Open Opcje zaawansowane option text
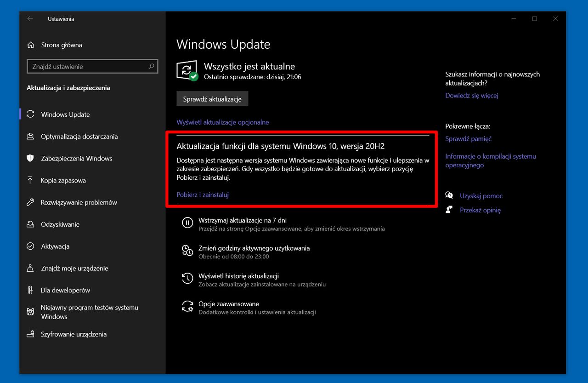The height and width of the screenshot is (383, 588). pos(229,304)
